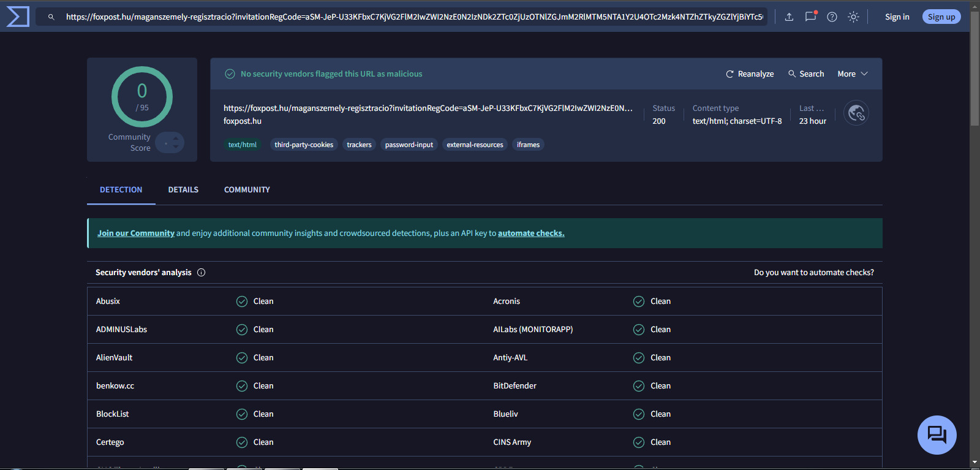Click the Reanalyze refresh icon
Viewport: 980px width, 470px height.
(729, 74)
